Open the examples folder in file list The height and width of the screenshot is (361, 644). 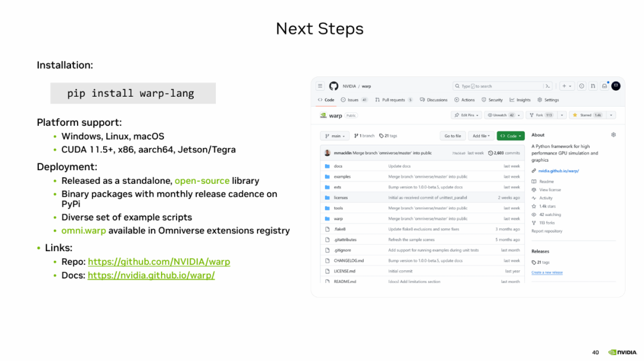coord(342,177)
